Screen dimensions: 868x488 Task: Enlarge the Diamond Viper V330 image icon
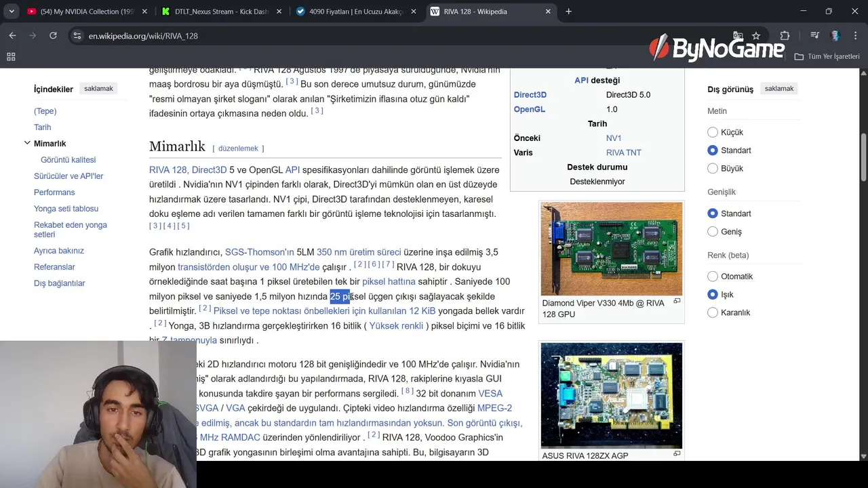tap(677, 301)
